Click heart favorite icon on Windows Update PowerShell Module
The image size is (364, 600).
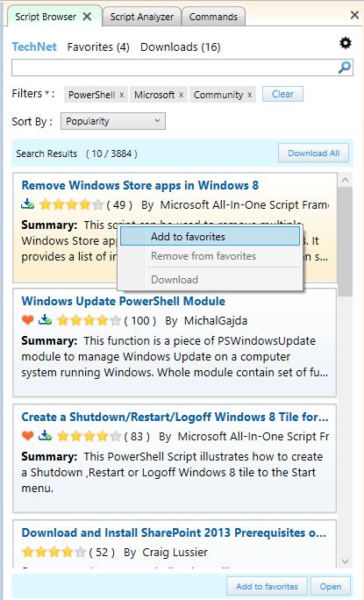[x=27, y=319]
